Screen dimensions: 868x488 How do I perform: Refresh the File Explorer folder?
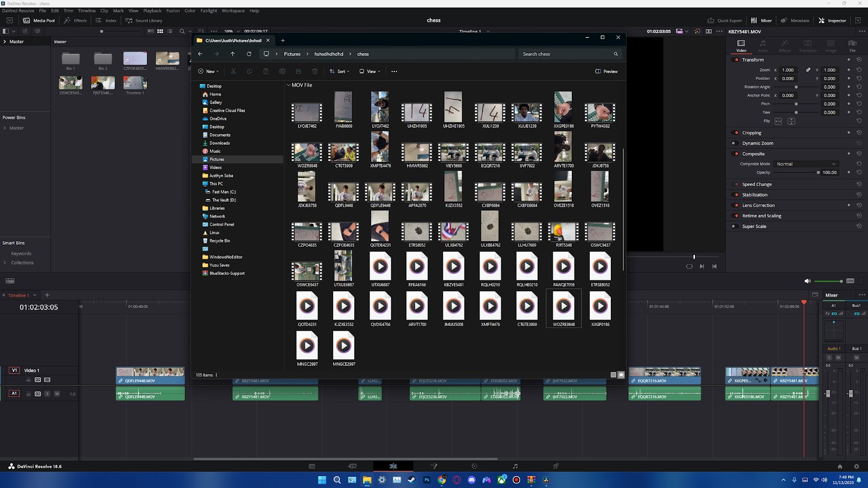(249, 54)
